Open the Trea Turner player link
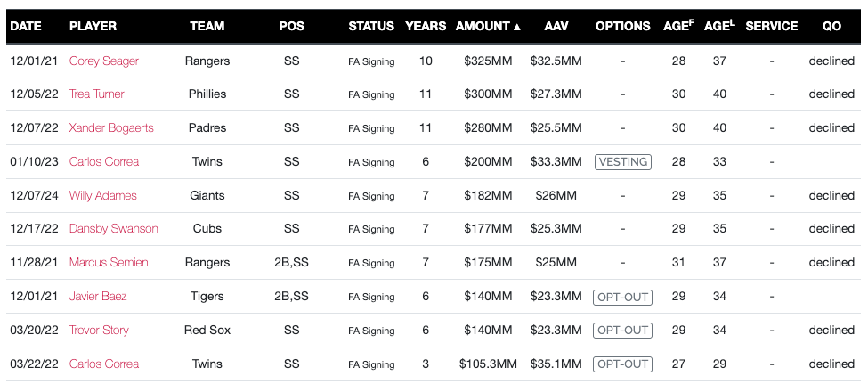Viewport: 868px width, 384px height. click(x=96, y=94)
